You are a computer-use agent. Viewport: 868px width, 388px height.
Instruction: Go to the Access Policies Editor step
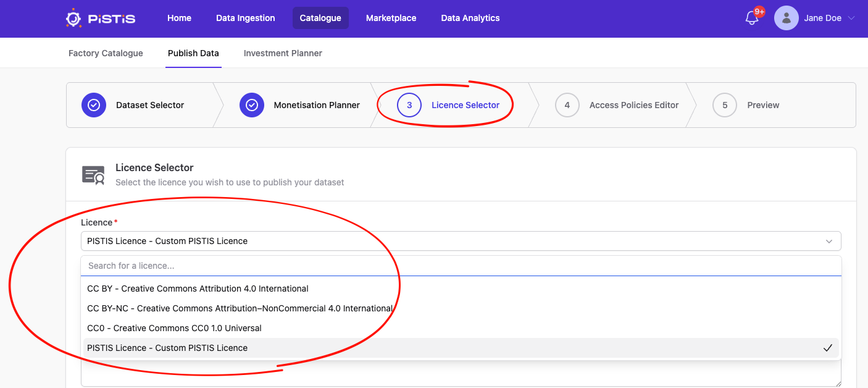tap(634, 105)
